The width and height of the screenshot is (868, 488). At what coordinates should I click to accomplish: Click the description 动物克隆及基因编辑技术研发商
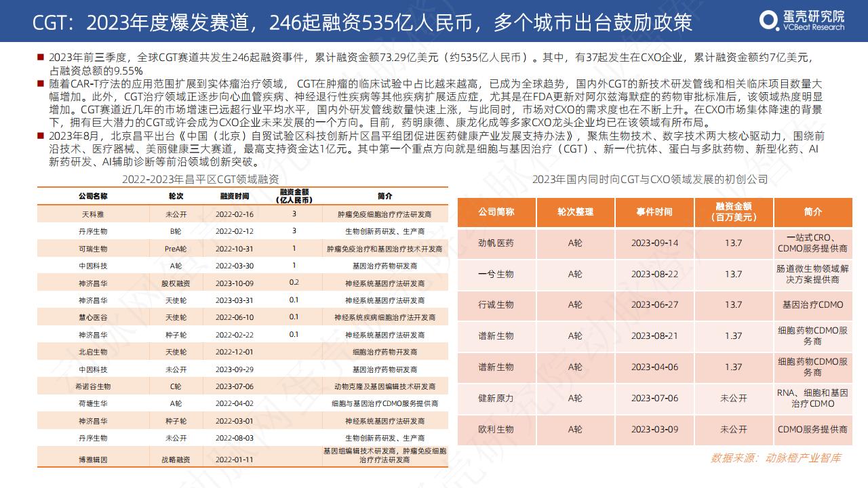[384, 386]
